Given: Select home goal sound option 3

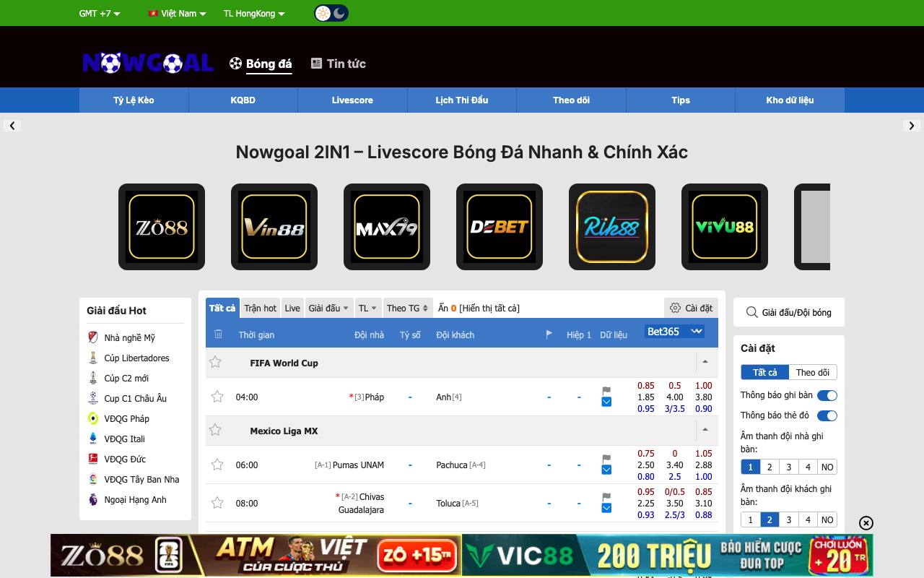Looking at the screenshot, I should coord(789,467).
